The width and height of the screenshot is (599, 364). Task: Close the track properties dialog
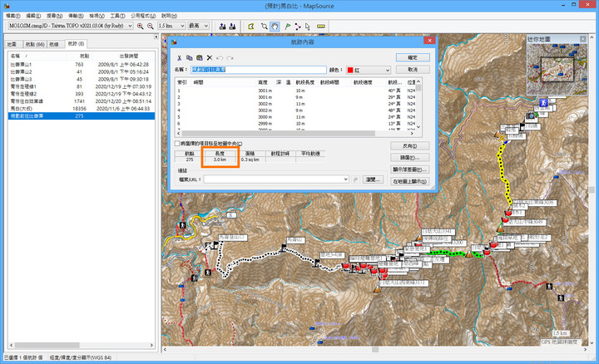pos(429,41)
